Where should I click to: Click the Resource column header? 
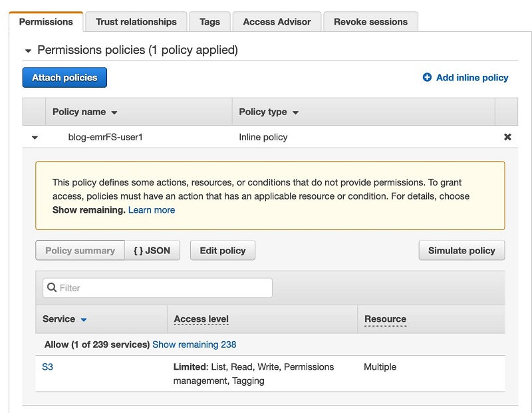click(x=386, y=319)
